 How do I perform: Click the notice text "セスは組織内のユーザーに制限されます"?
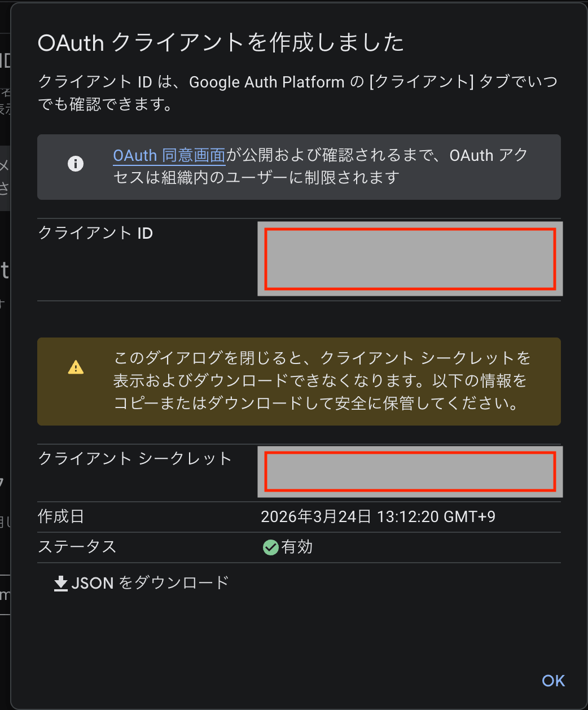tap(256, 178)
